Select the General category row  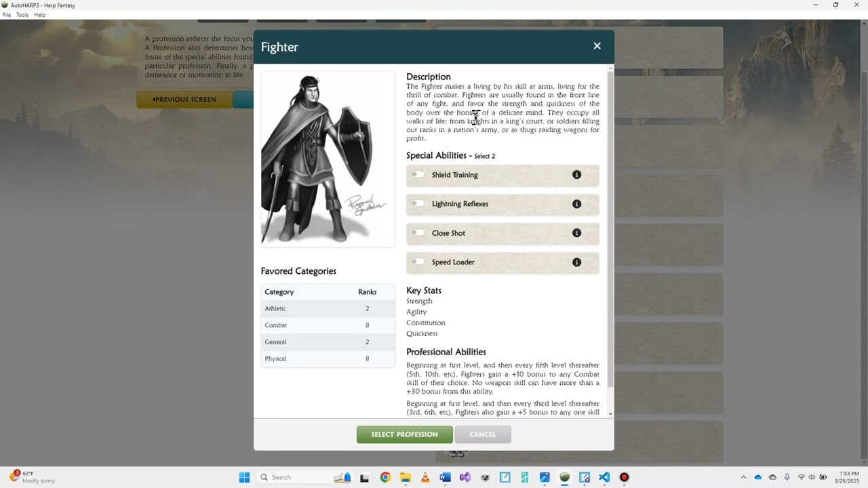(x=328, y=342)
